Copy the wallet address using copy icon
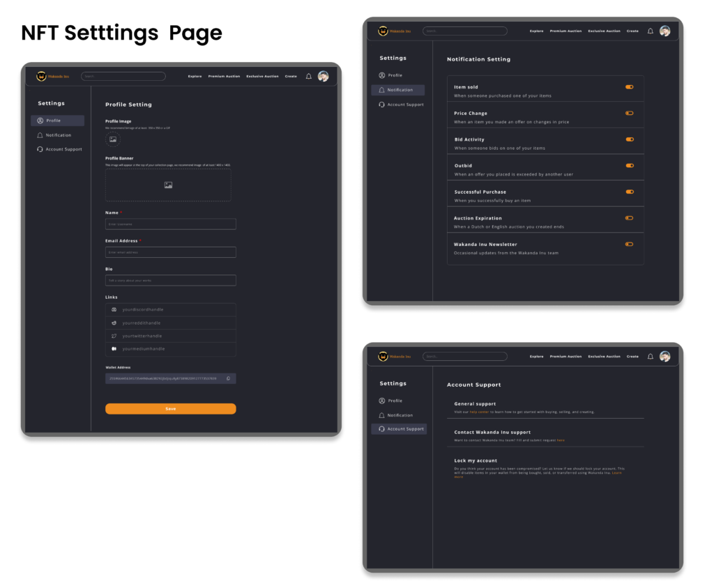The width and height of the screenshot is (714, 588). 228,378
